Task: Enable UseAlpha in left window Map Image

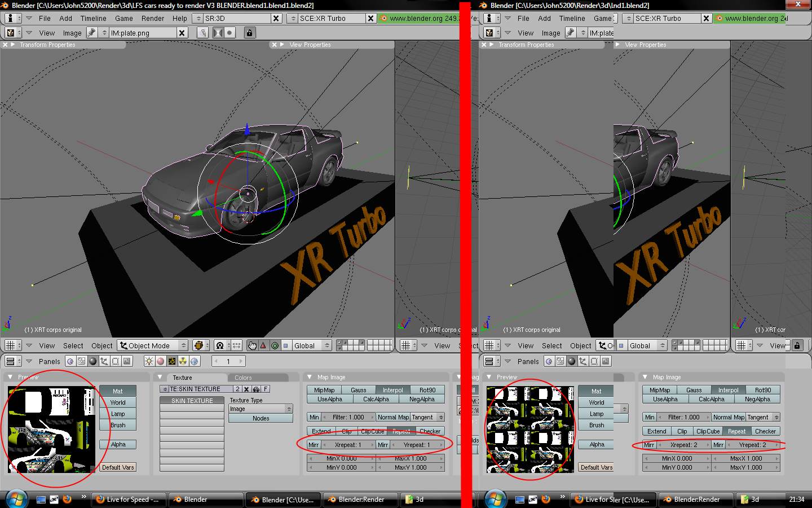Action: 330,399
